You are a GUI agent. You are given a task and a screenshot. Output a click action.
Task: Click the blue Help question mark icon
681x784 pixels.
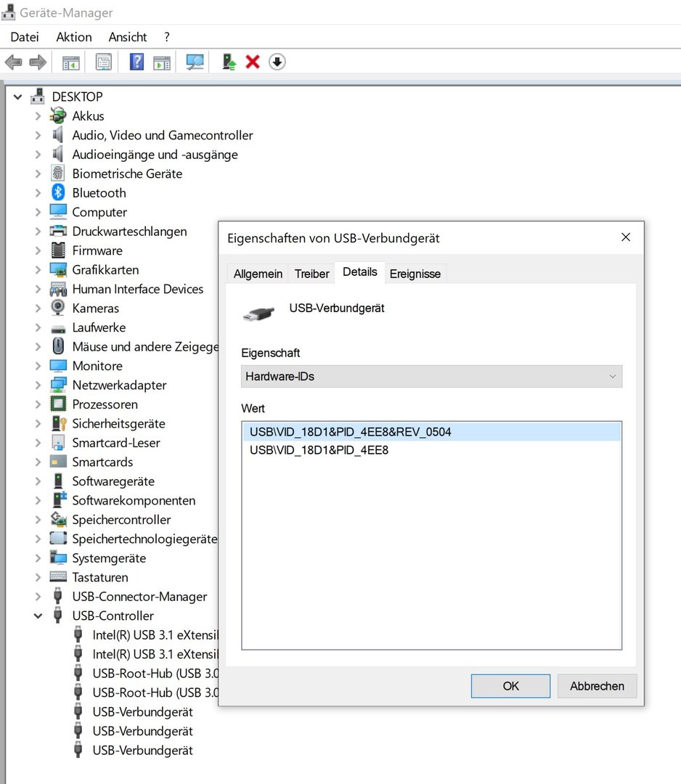136,62
